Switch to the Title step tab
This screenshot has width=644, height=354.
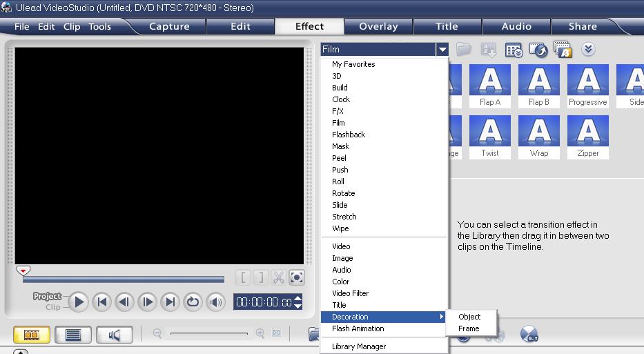[447, 26]
